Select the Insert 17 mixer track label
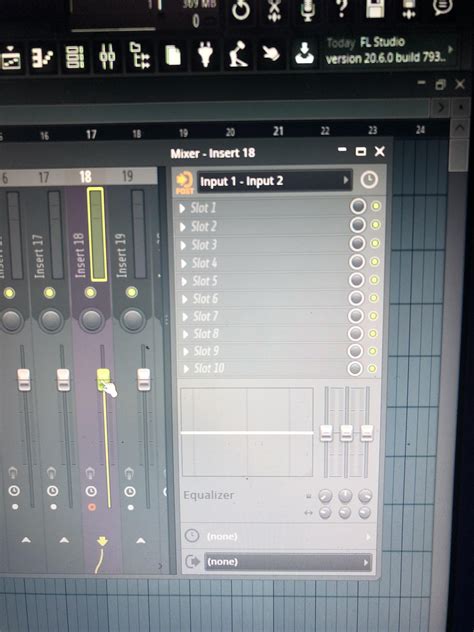The image size is (474, 632). pos(40,256)
